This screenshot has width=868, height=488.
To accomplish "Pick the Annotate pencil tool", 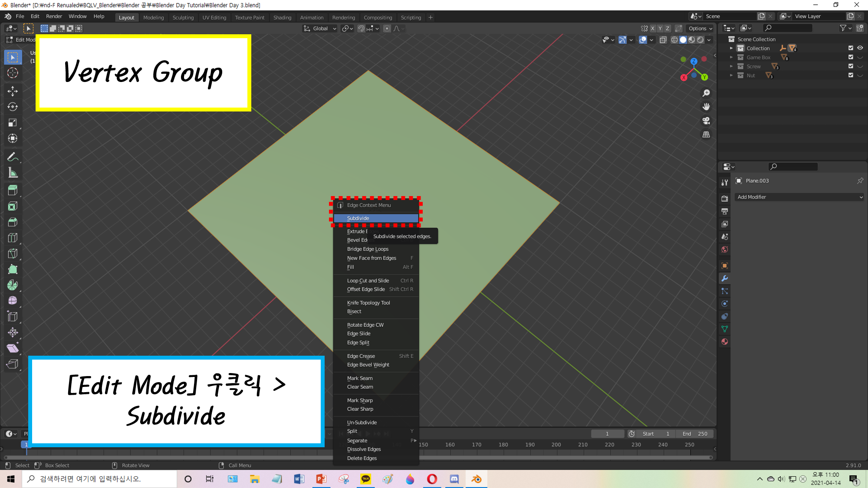I will [x=13, y=157].
